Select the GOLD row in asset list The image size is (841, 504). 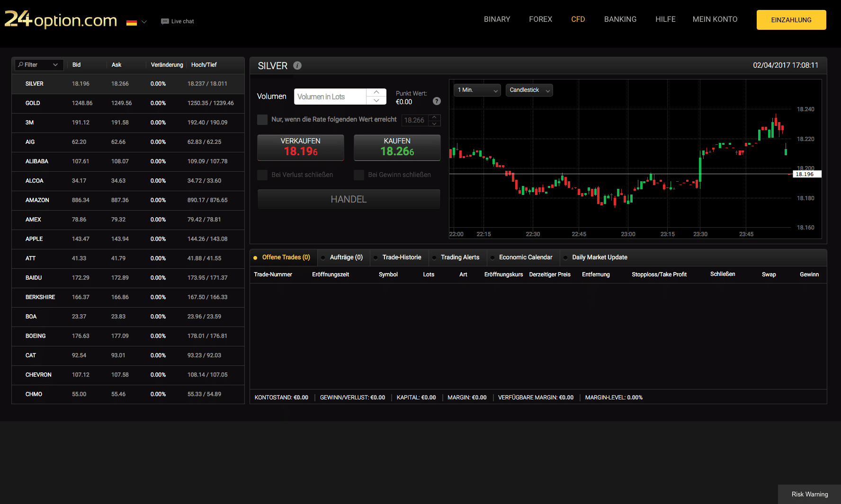point(128,103)
